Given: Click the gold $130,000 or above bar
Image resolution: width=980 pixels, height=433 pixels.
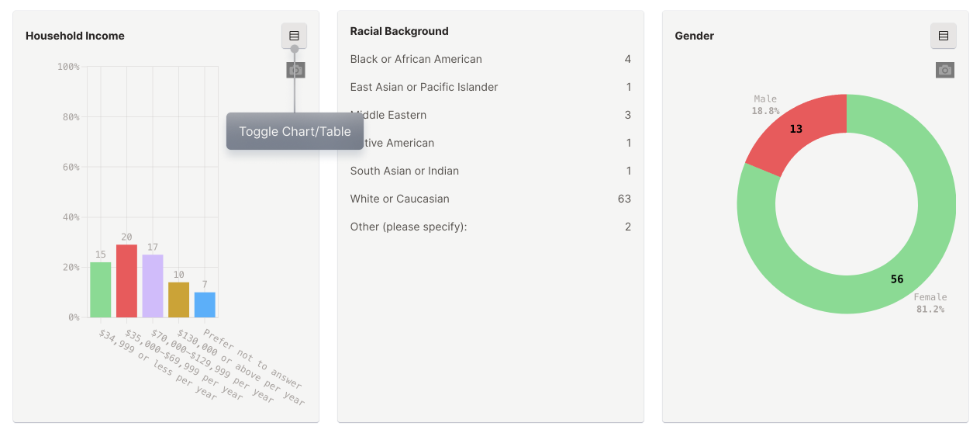Looking at the screenshot, I should pyautogui.click(x=178, y=300).
